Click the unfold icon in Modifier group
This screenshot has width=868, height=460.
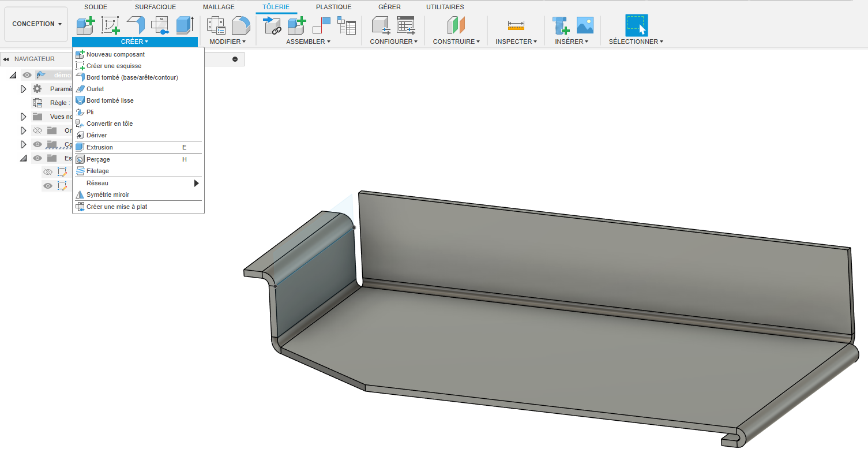(x=216, y=25)
